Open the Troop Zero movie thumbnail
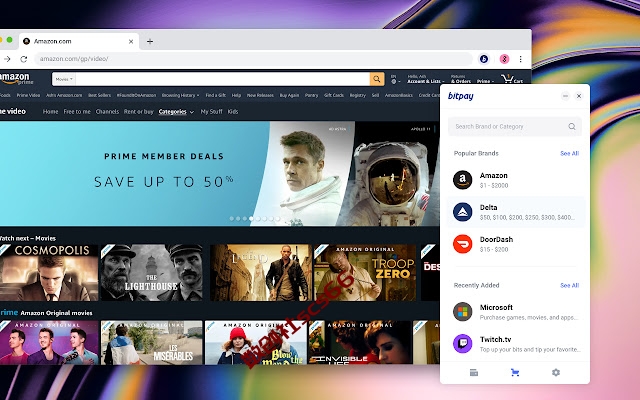 point(365,273)
